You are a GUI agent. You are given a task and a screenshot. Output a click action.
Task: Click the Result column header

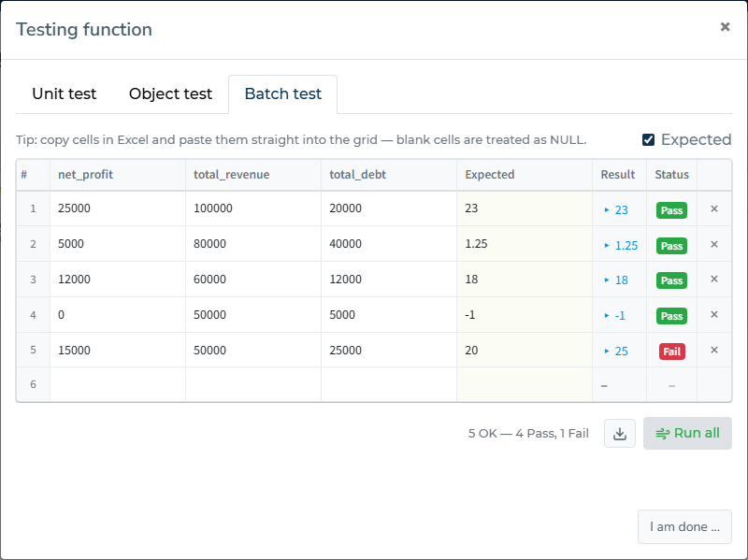point(618,175)
